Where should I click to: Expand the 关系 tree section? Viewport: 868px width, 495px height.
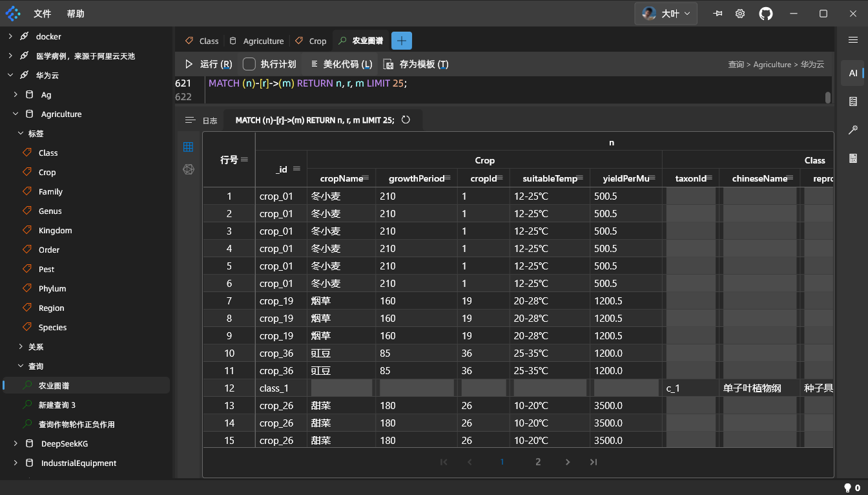click(x=21, y=347)
